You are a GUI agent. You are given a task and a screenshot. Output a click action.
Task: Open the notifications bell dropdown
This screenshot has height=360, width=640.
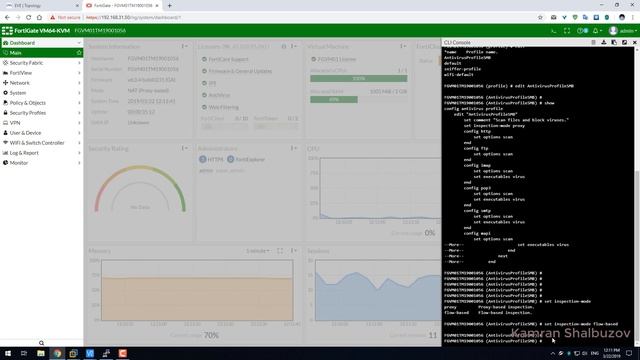point(597,31)
